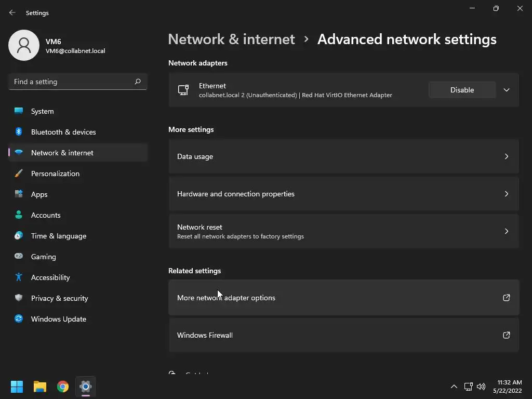Disable the Ethernet adapter
The width and height of the screenshot is (532, 399).
(462, 90)
